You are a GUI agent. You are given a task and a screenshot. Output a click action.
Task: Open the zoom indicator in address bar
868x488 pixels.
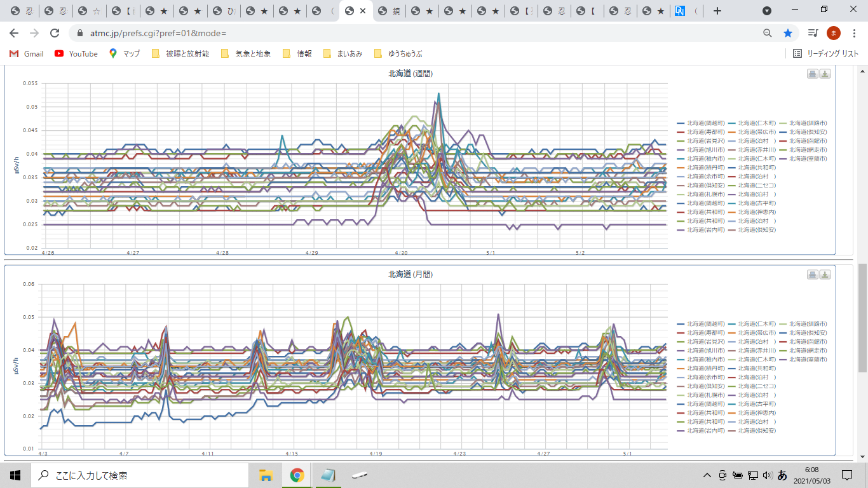click(x=768, y=33)
